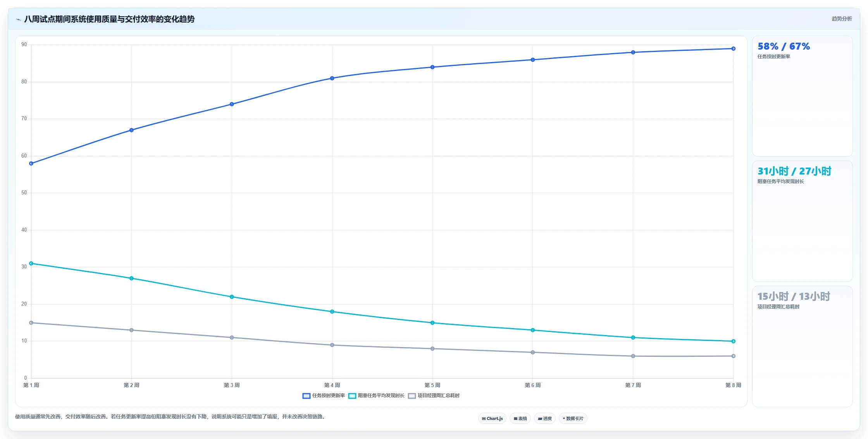Click the x-axis label 第 1 周
The height and width of the screenshot is (439, 868).
pos(31,385)
